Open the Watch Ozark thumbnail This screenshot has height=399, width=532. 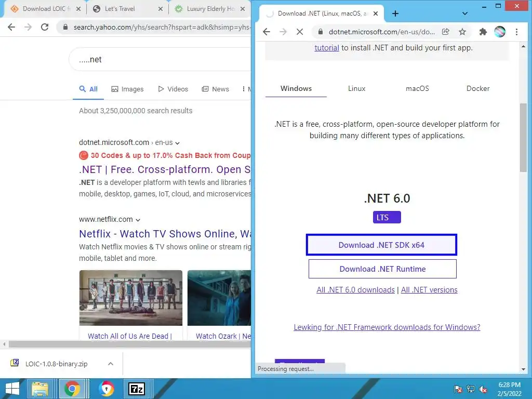[219, 298]
